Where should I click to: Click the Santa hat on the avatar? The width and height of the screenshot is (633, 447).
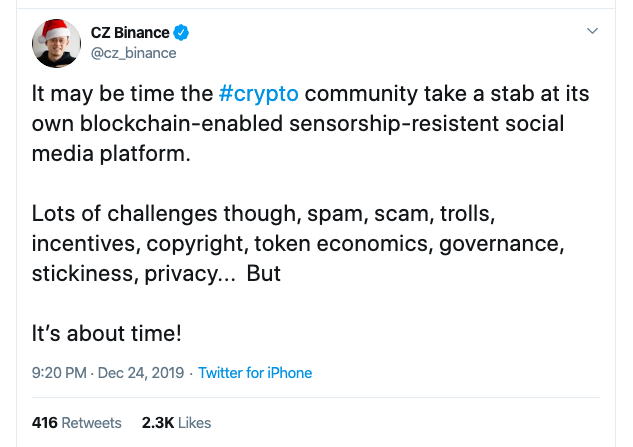pyautogui.click(x=53, y=28)
